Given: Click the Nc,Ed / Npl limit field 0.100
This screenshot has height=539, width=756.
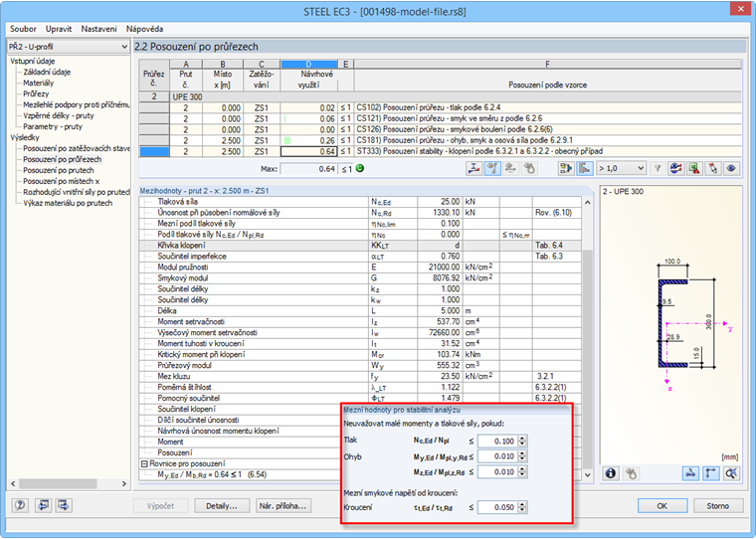Looking at the screenshot, I should pyautogui.click(x=497, y=442).
